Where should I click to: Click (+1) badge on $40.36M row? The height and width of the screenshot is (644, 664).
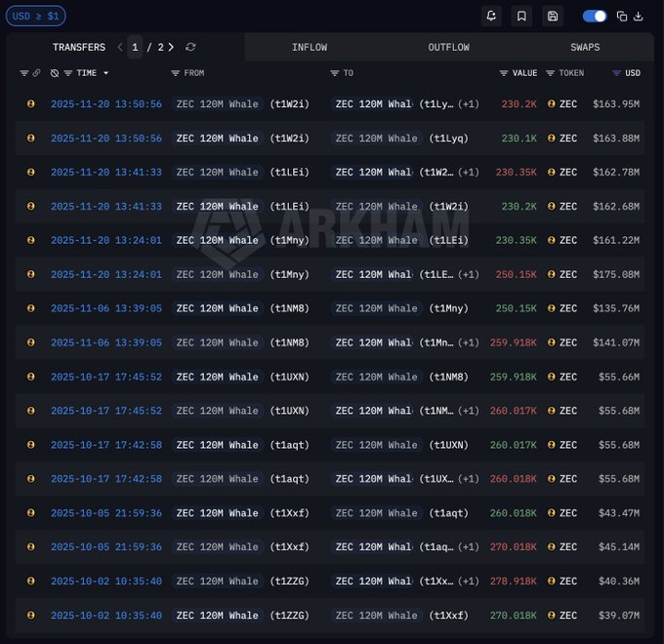(x=469, y=582)
